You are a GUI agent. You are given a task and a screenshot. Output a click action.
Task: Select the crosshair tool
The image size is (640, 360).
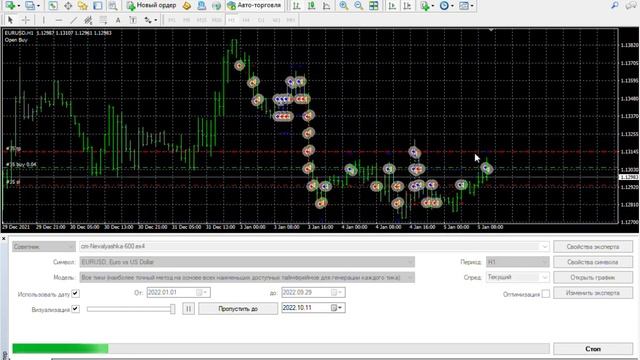tap(26, 20)
